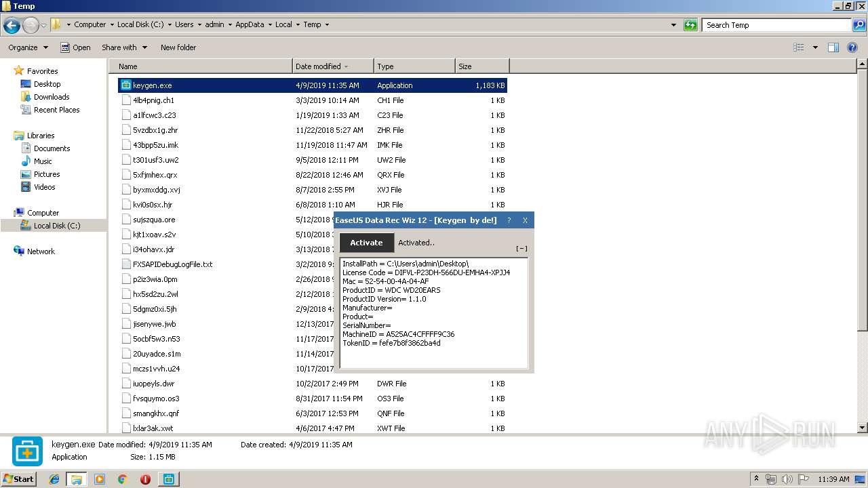Click the refresh button beside address bar
The width and height of the screenshot is (868, 488).
tap(690, 25)
